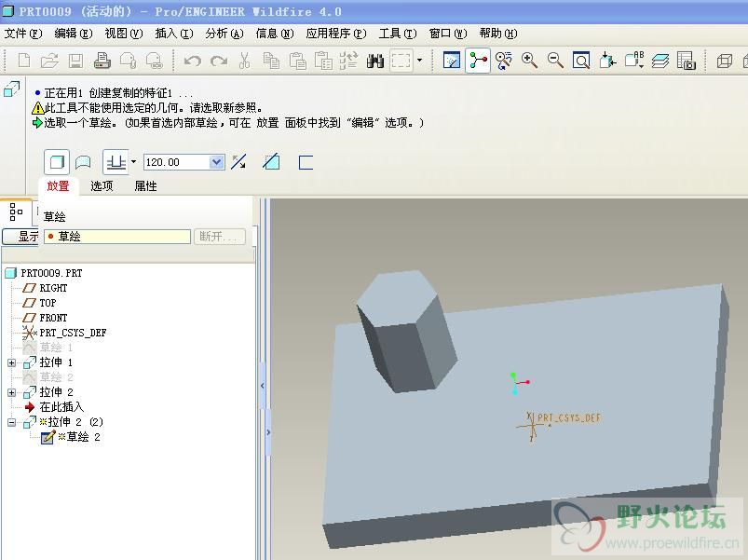The width and height of the screenshot is (748, 560).
Task: Toggle the spin center display
Action: point(478,61)
